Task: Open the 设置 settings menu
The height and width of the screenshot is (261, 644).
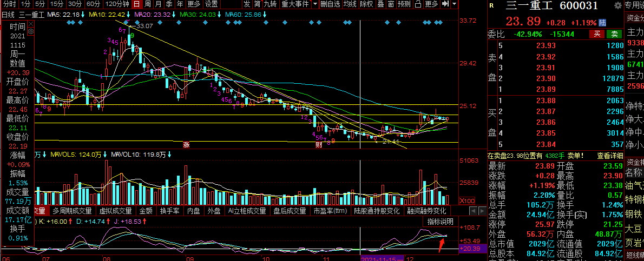Action: click(212, 4)
